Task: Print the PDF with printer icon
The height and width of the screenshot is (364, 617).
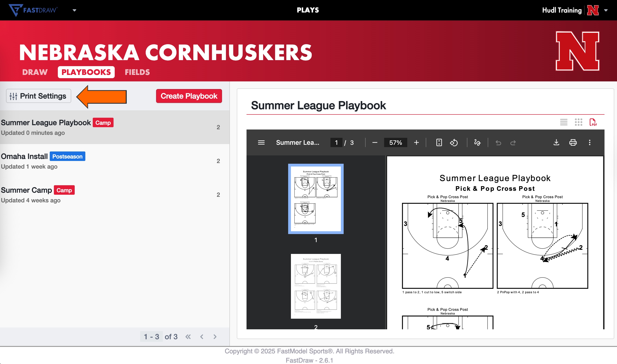Action: coord(573,142)
